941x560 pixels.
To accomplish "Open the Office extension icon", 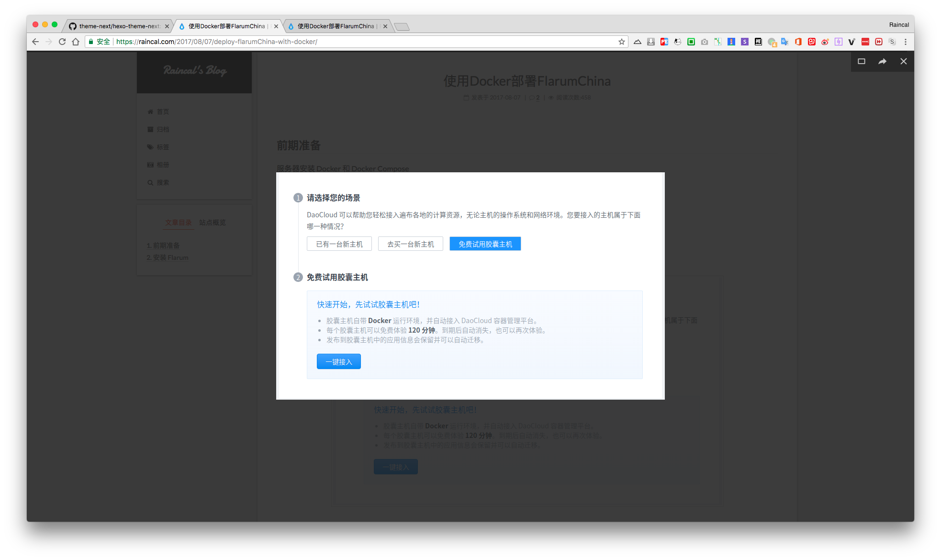I will coord(798,42).
